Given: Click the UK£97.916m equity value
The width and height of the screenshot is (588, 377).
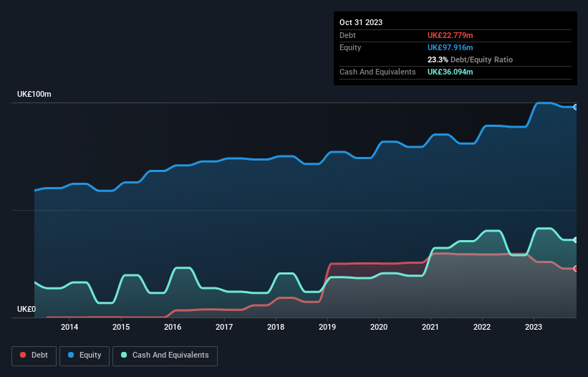Looking at the screenshot, I should coord(450,47).
